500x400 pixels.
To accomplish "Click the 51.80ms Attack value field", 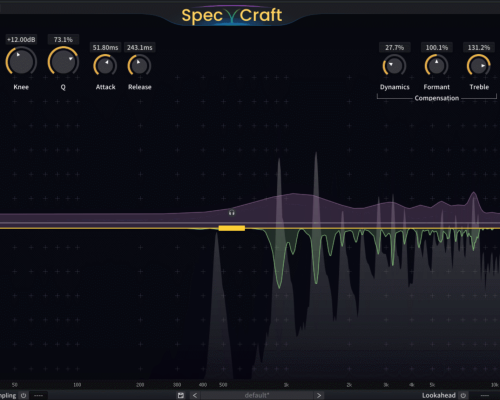I will pos(105,47).
